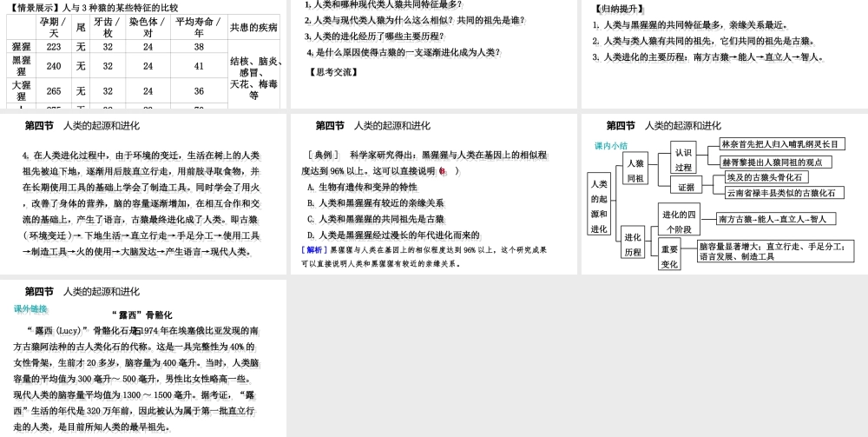
Task: Click the 染色体/对 column header
Action: click(x=148, y=27)
